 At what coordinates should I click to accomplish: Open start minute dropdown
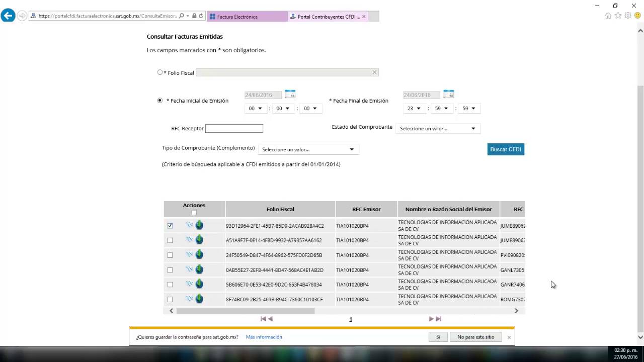pyautogui.click(x=283, y=108)
